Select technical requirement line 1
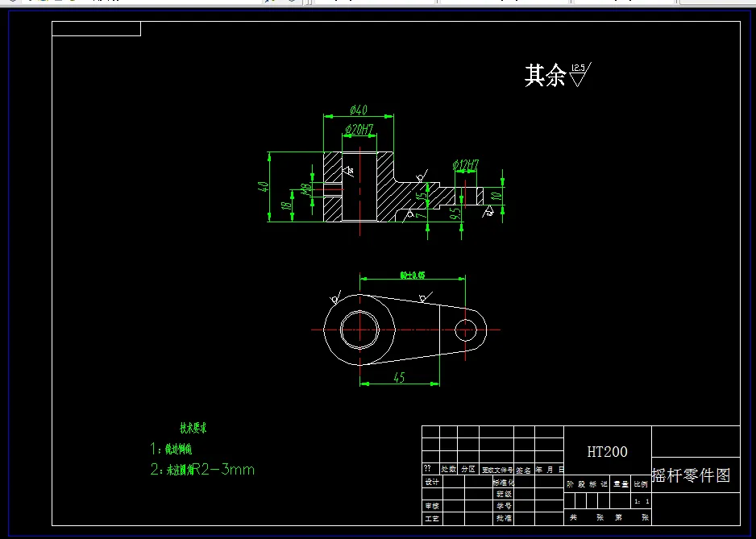Screen dimensions: 756x539 (171, 450)
